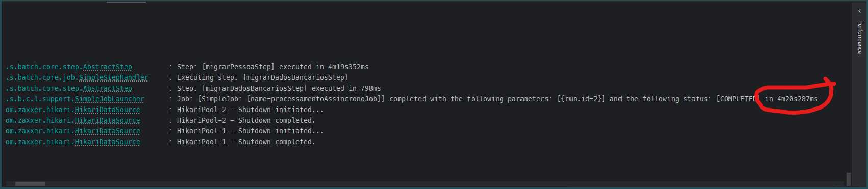Open the SimpleStepHandler class link

(x=113, y=77)
